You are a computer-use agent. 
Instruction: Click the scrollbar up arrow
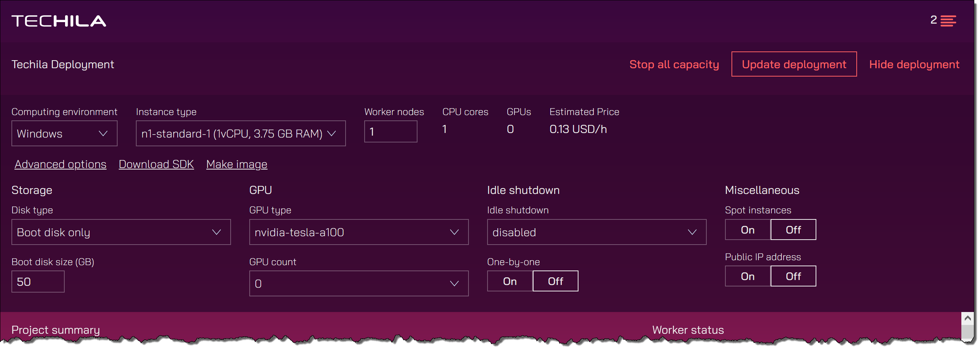click(x=967, y=318)
